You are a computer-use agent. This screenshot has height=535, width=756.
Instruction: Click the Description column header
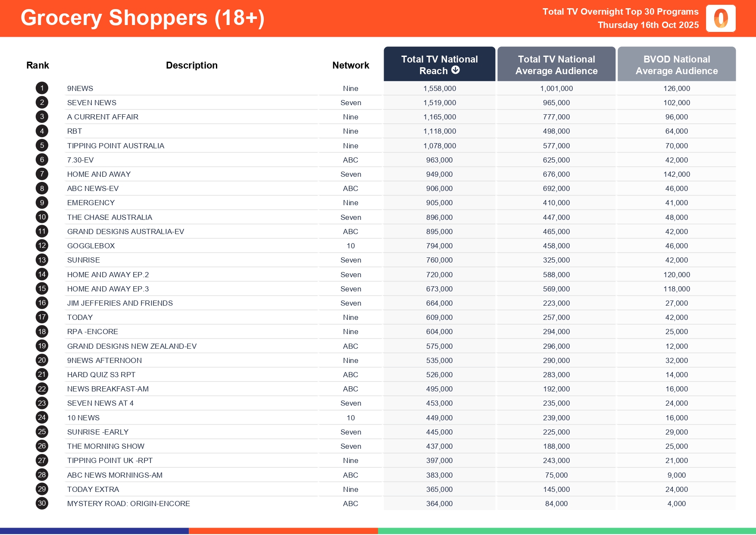click(191, 65)
